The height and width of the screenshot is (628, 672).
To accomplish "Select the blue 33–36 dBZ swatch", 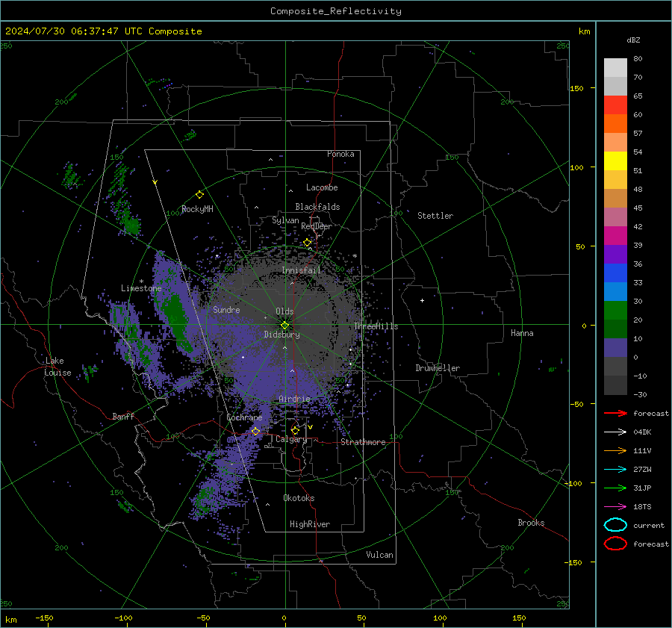I will [x=615, y=273].
